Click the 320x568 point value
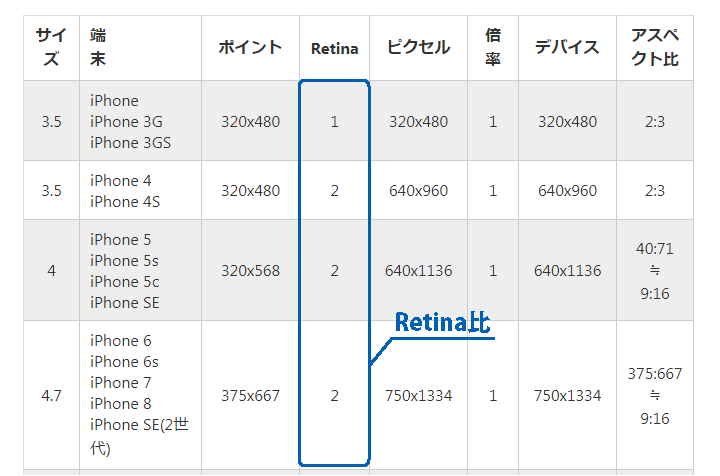This screenshot has height=476, width=720. [250, 271]
